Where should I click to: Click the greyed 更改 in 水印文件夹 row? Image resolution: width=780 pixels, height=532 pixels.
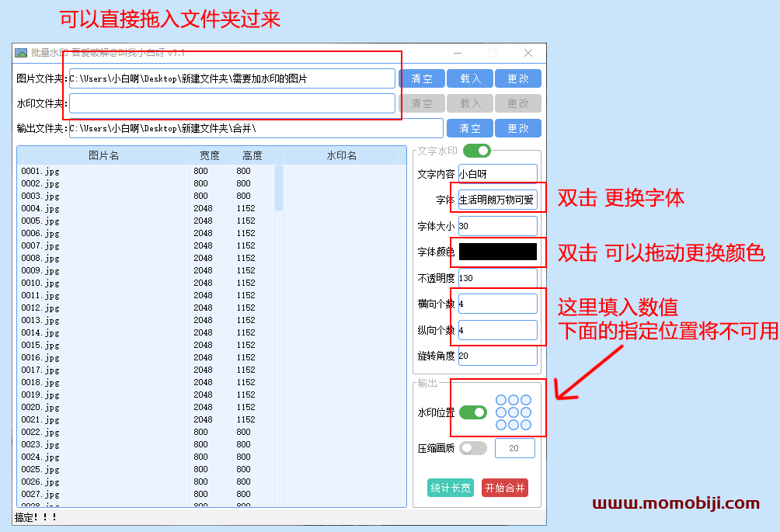(518, 103)
